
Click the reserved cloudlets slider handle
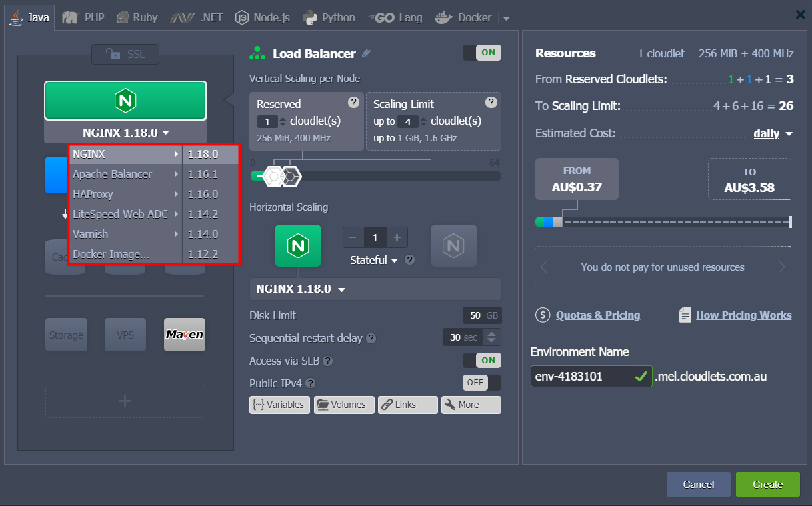pyautogui.click(x=273, y=176)
